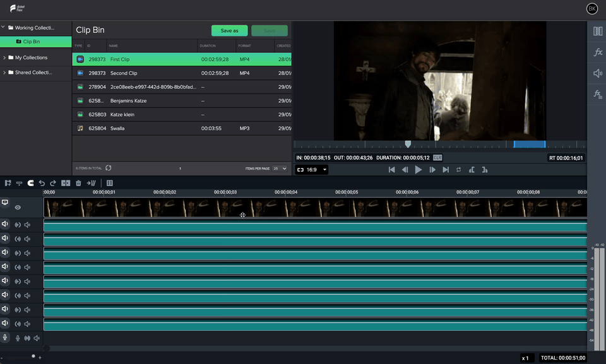The width and height of the screenshot is (606, 364).
Task: Set the mark-in point
Action: (x=472, y=170)
